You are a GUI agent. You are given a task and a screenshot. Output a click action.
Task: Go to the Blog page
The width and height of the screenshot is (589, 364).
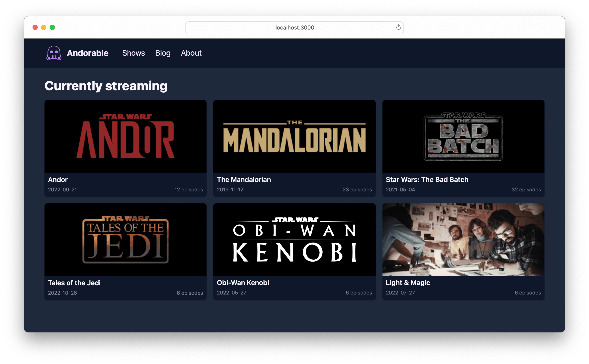(x=163, y=53)
